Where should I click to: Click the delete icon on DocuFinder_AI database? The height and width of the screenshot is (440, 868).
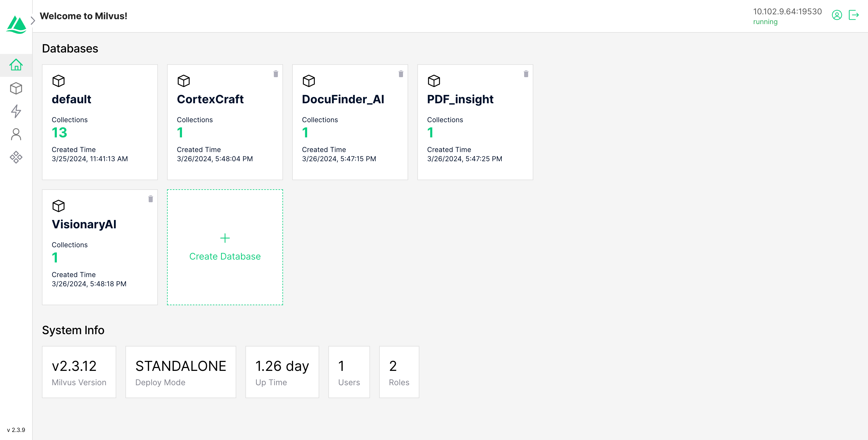pos(401,73)
